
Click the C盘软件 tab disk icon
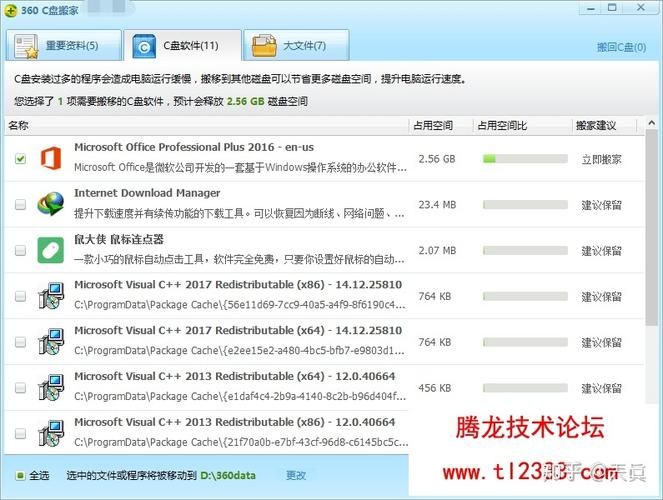click(x=144, y=46)
